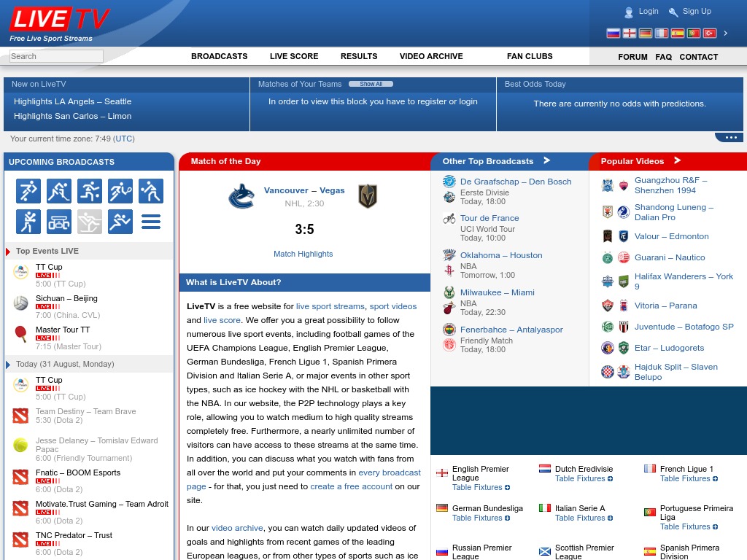This screenshot has width=747, height=560.
Task: Switch language with the Portuguese flag
Action: 694,33
